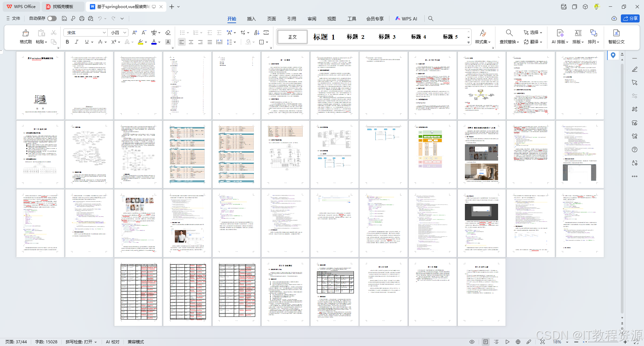Screen dimensions: 644x346
Task: Click the outline view icon in status bar
Action: point(496,342)
